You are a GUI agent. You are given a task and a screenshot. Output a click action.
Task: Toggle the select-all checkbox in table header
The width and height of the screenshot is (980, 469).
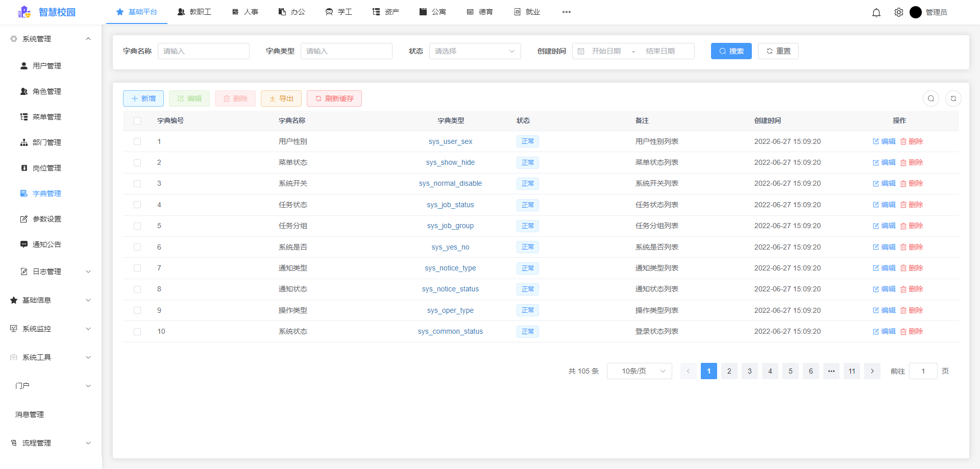click(137, 120)
